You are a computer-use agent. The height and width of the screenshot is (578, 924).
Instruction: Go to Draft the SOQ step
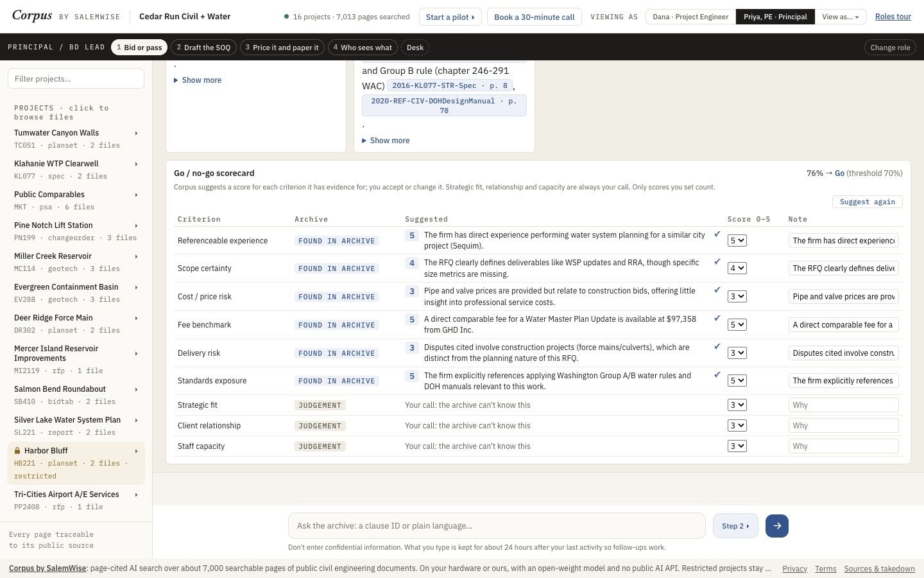[x=203, y=48]
